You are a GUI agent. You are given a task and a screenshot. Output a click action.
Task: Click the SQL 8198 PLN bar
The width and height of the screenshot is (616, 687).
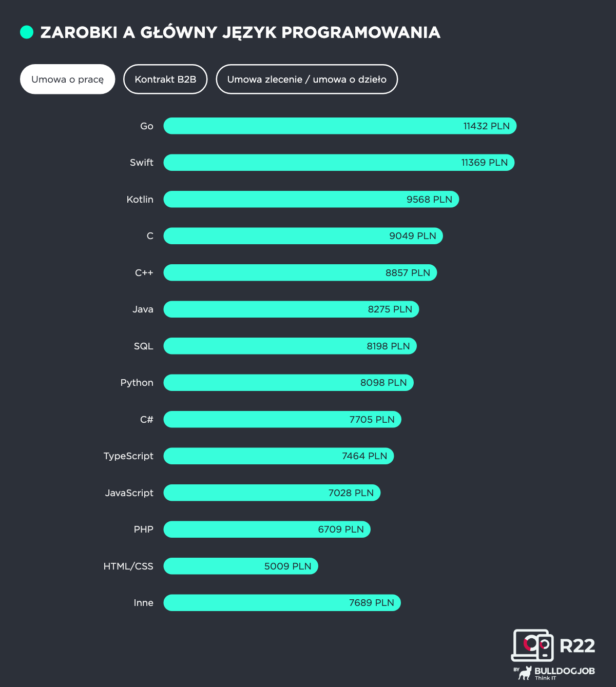coord(290,346)
